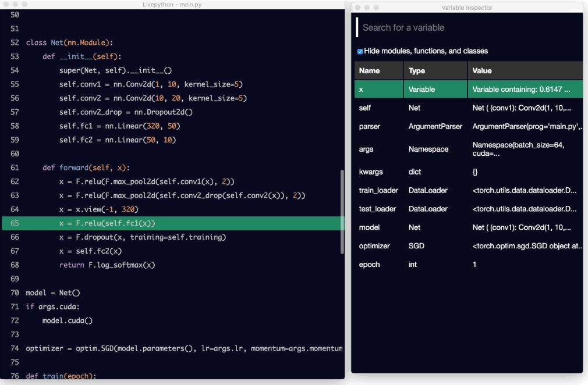This screenshot has width=588, height=385.
Task: Click line 'model = Net()'
Action: click(x=52, y=293)
